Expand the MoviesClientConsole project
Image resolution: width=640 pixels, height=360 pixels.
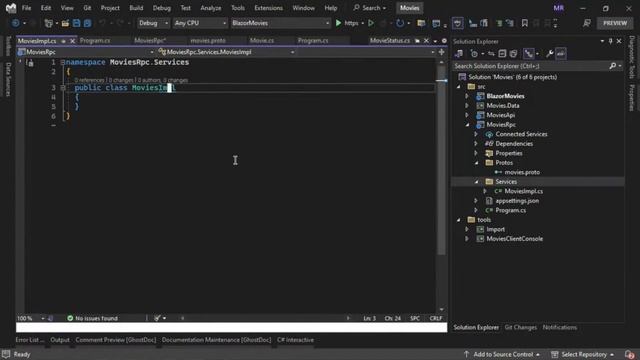[x=467, y=239]
